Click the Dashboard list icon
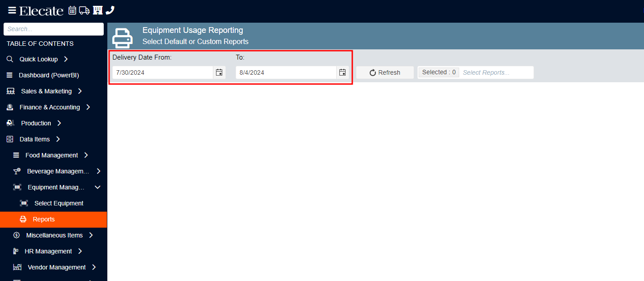 tap(9, 75)
